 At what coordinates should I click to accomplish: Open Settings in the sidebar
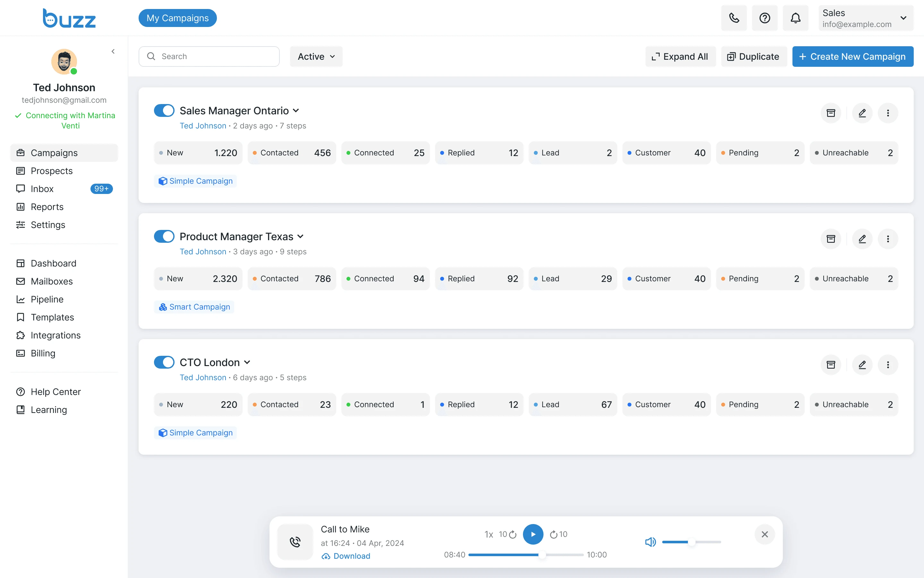point(64,224)
